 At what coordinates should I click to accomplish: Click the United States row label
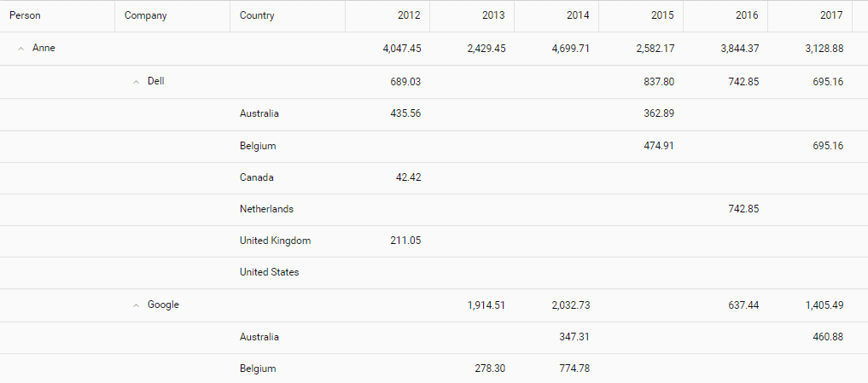(269, 272)
